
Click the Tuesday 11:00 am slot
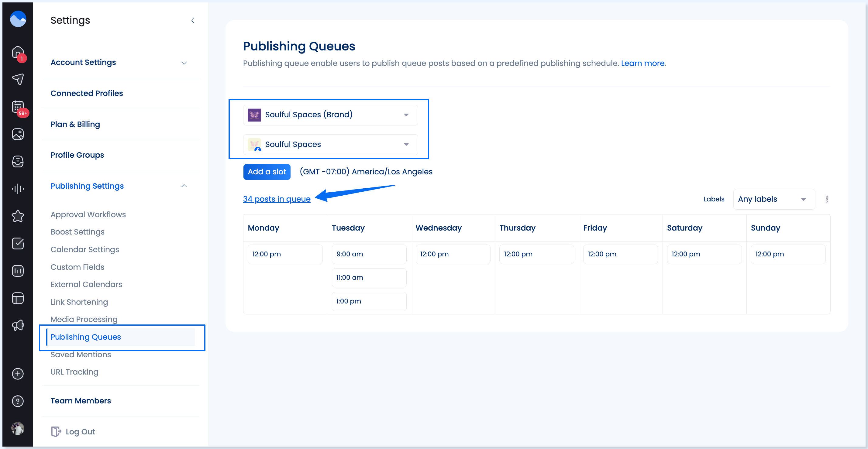369,278
